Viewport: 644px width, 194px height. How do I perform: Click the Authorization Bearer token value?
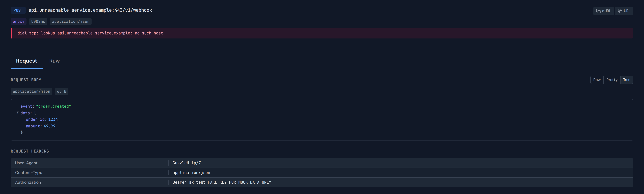[x=222, y=182]
